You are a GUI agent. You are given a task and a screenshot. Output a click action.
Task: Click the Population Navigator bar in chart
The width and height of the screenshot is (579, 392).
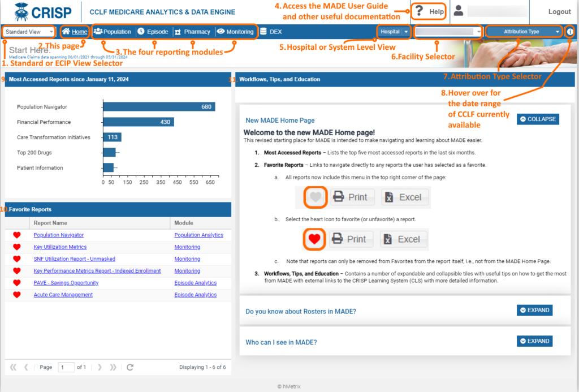pos(158,107)
